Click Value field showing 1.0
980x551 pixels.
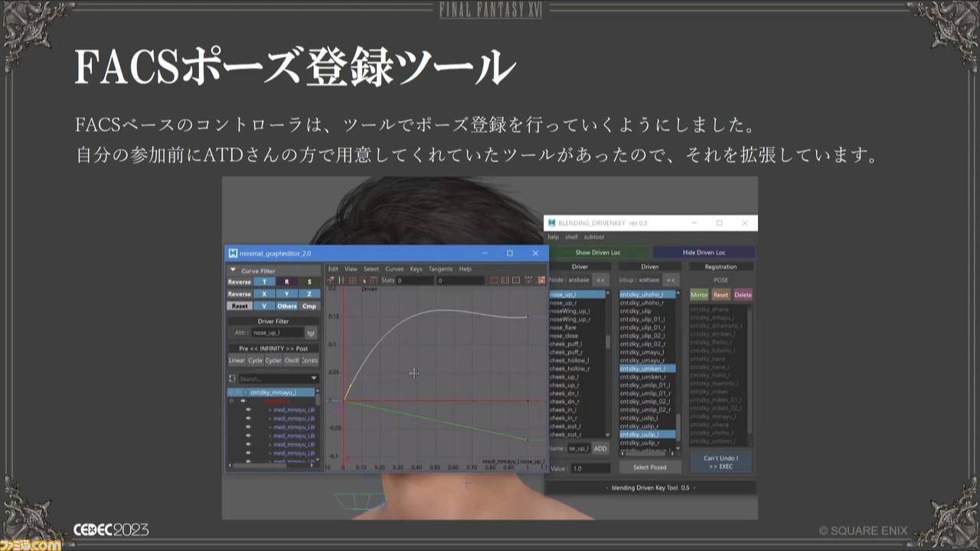pyautogui.click(x=590, y=468)
